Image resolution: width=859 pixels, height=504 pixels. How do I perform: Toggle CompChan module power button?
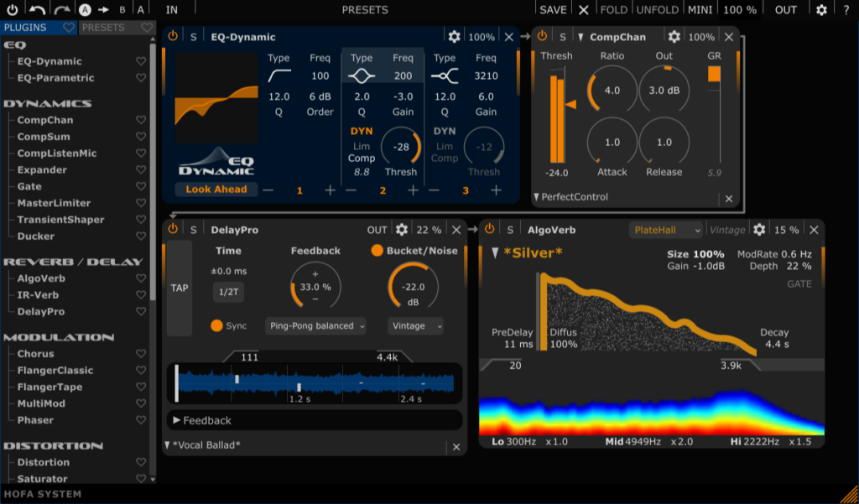(543, 36)
